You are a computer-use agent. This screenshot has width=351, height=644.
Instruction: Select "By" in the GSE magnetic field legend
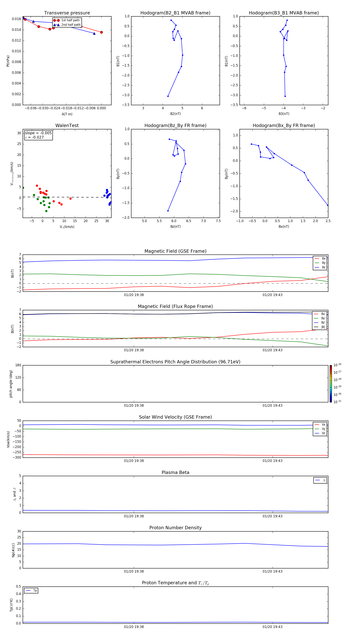point(320,263)
